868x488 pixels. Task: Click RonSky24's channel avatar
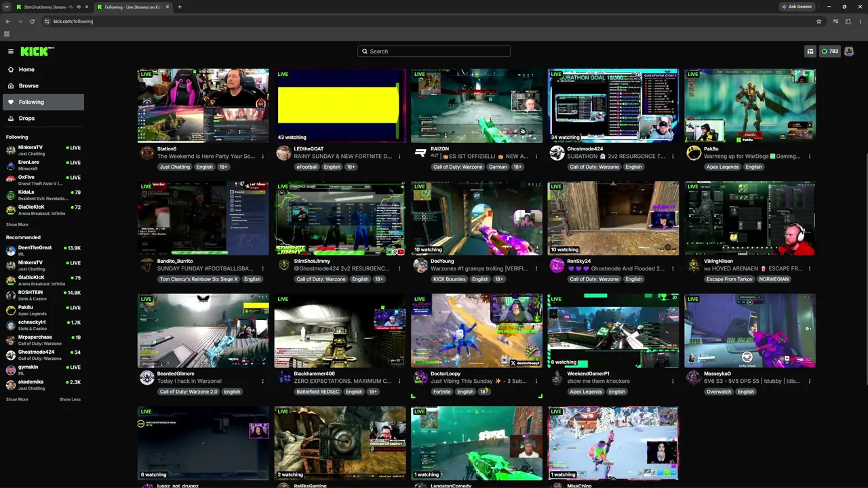pos(557,265)
